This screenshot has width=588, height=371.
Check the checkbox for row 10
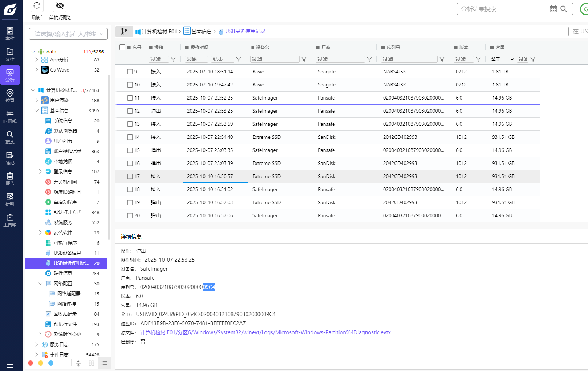coord(130,85)
